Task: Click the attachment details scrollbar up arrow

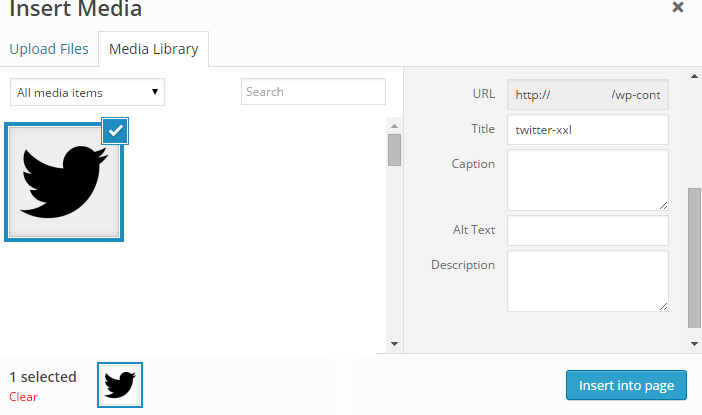Action: pos(694,76)
